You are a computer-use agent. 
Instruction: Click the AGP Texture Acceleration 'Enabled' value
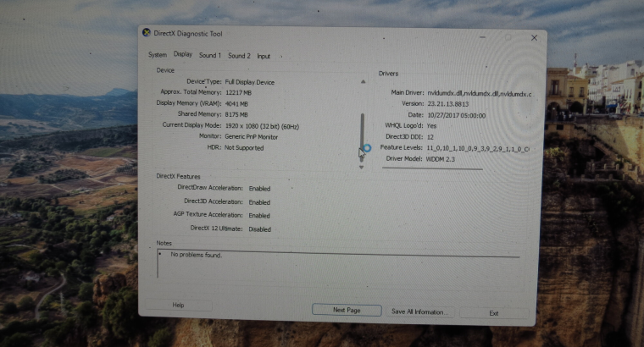259,216
